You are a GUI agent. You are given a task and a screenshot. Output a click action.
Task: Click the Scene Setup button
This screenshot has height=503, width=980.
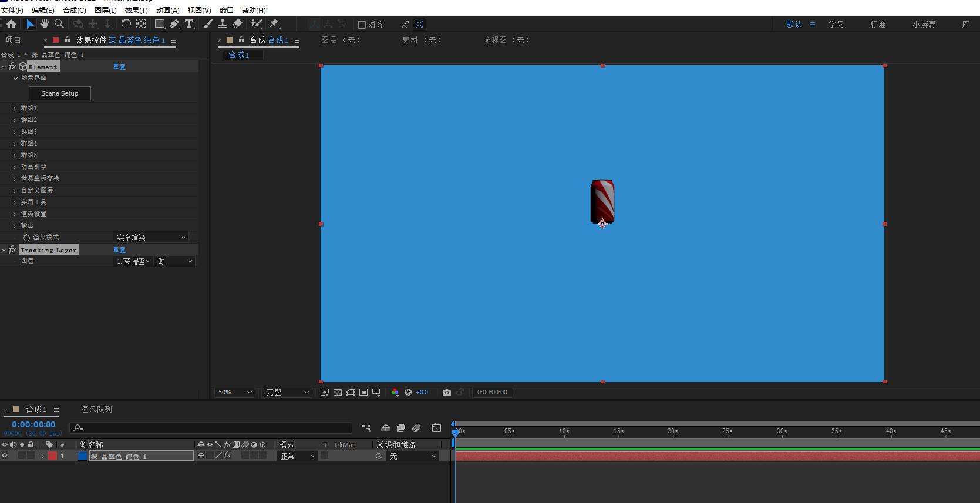tap(60, 93)
